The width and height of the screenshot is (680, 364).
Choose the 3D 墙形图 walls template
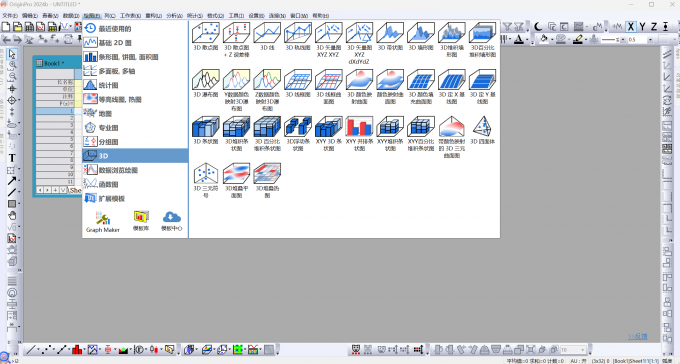click(421, 37)
